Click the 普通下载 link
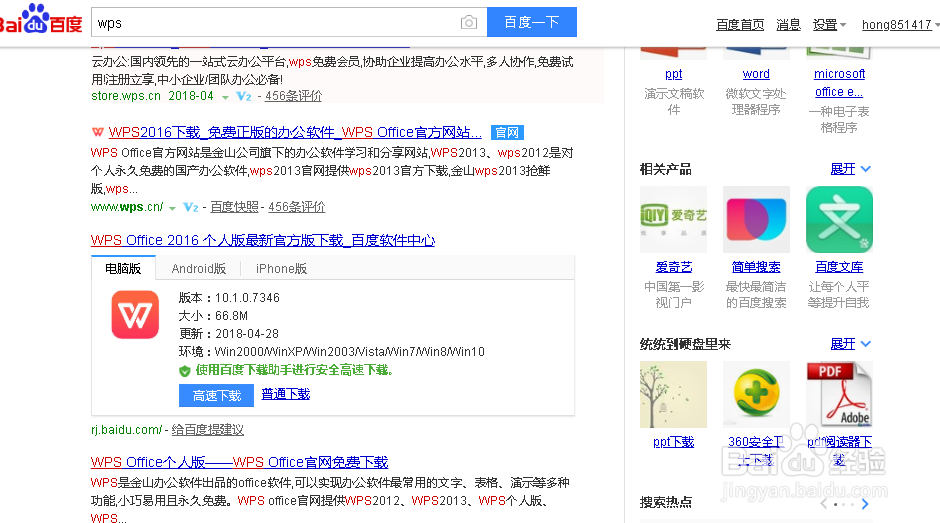Image resolution: width=940 pixels, height=523 pixels. 286,394
